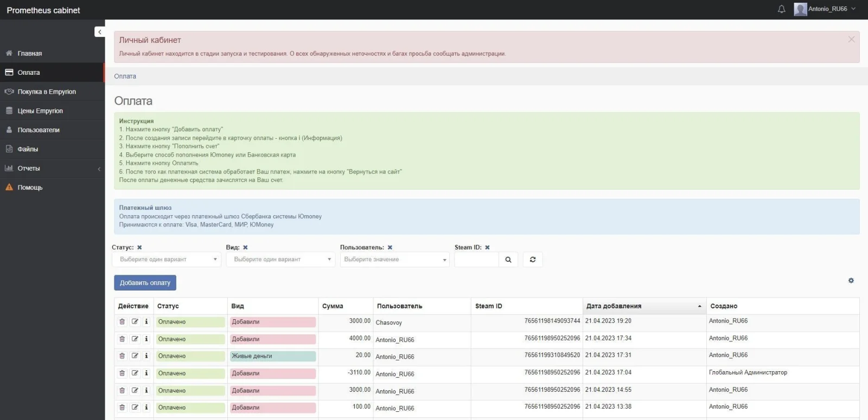
Task: Go to Пользователи in sidebar
Action: click(x=39, y=130)
